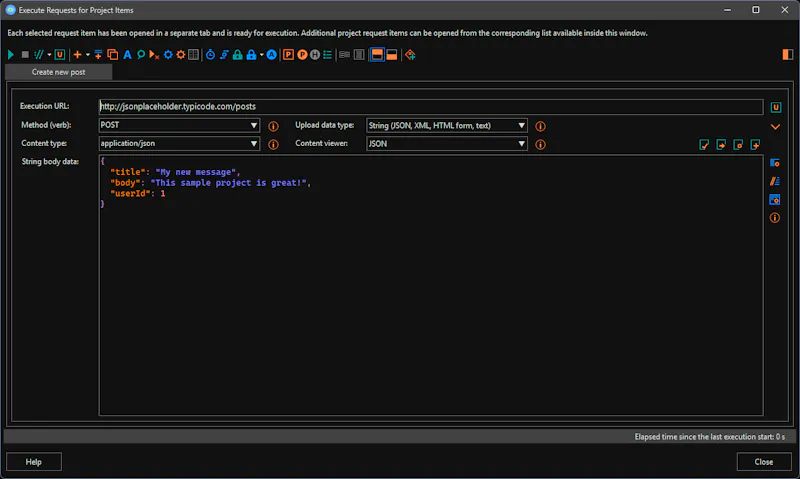
Task: Click the Elapsed time status text
Action: [710, 437]
